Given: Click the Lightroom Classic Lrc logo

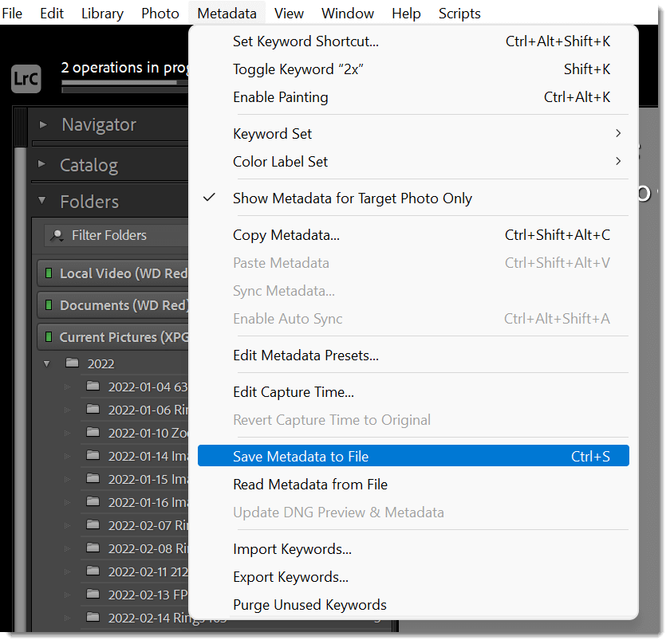Looking at the screenshot, I should tap(26, 78).
